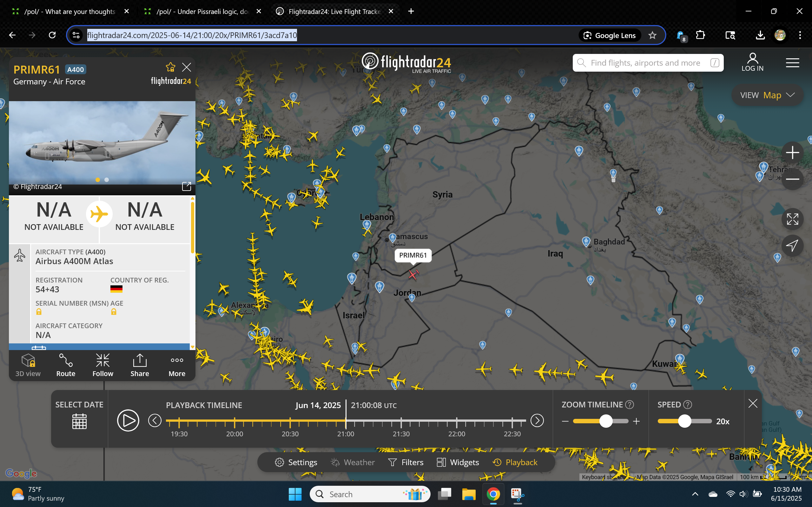Add PRIMR61 to favorites with star icon
The width and height of the screenshot is (812, 507).
click(170, 67)
